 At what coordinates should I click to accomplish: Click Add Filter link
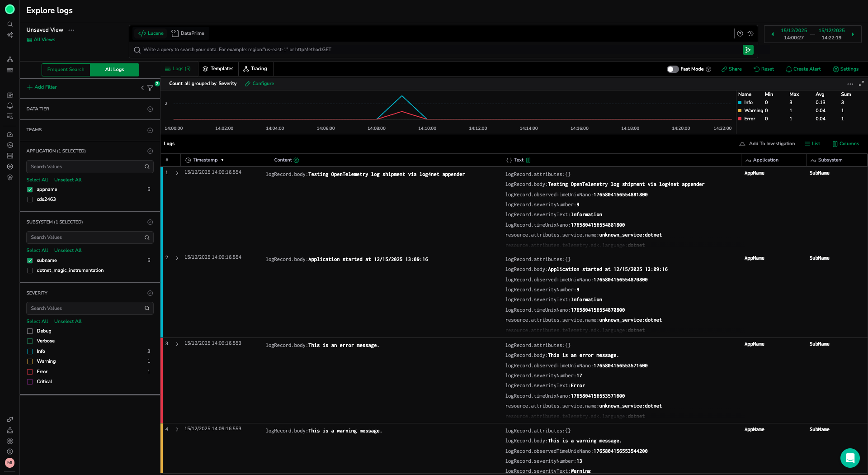[42, 87]
